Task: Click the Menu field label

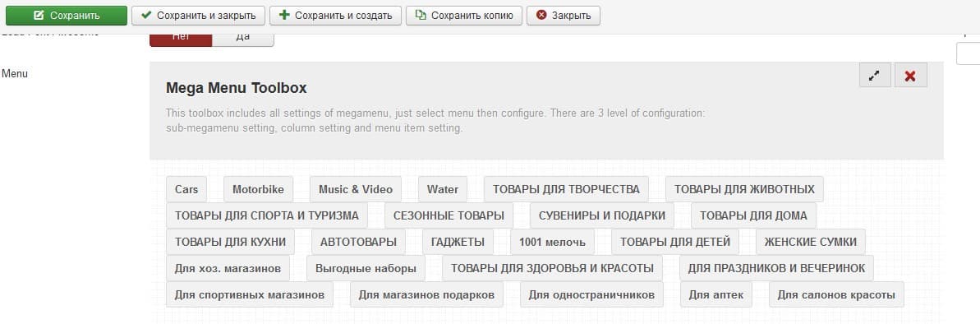Action: tap(14, 74)
